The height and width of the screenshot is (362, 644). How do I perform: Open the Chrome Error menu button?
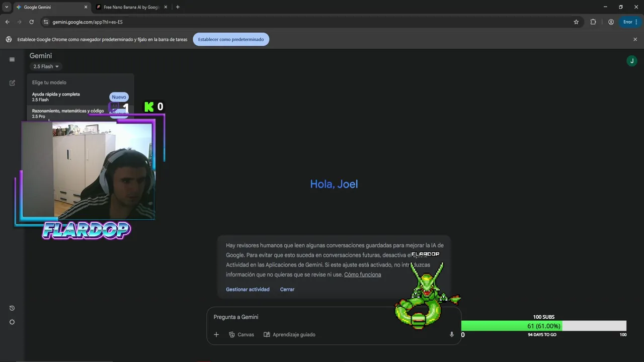tap(630, 22)
